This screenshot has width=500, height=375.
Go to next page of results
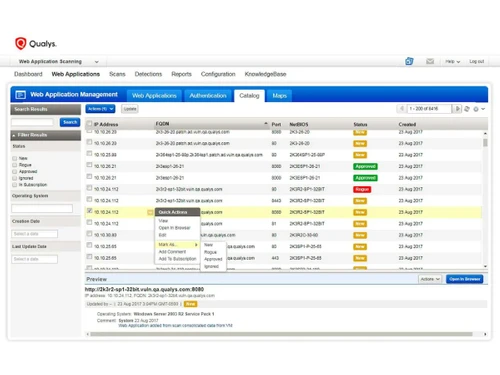457,109
